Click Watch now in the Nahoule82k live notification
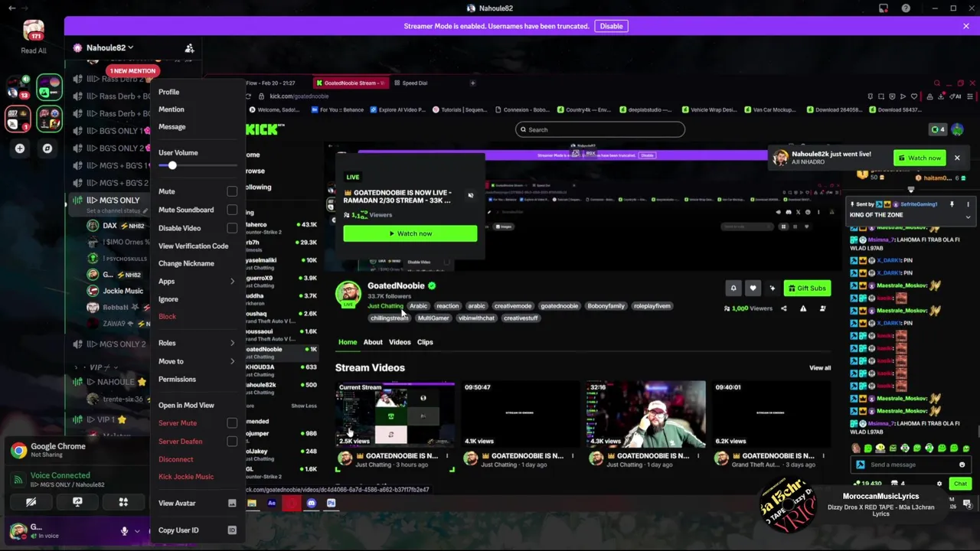The width and height of the screenshot is (980, 551). [x=920, y=158]
